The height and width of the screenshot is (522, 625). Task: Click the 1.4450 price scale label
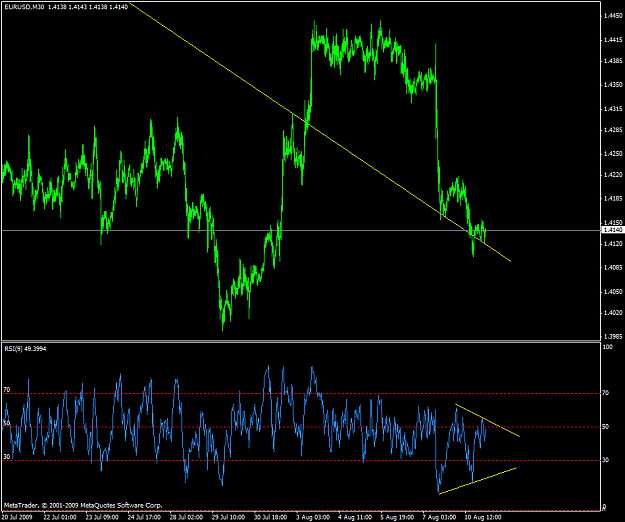click(613, 16)
